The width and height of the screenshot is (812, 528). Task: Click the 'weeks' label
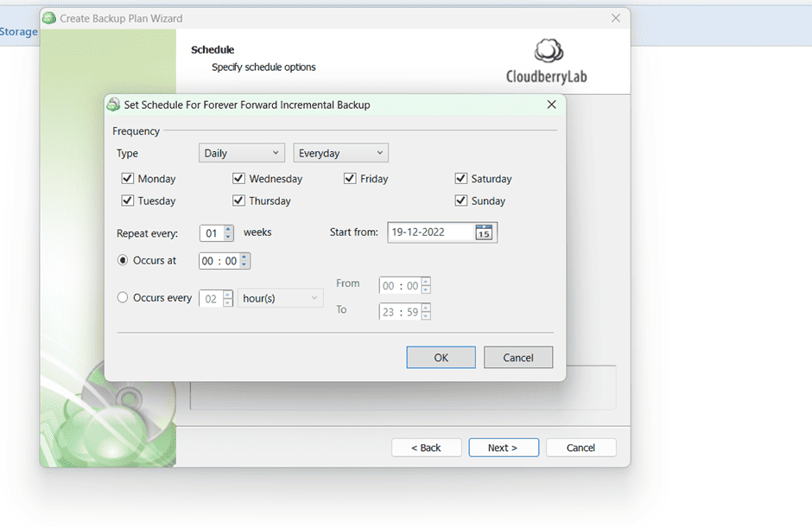257,232
